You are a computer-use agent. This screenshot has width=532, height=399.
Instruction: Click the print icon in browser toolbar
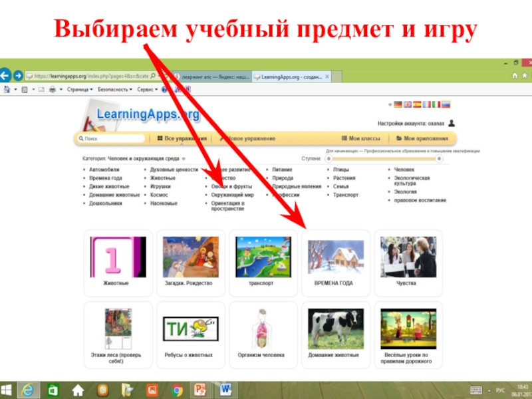51,89
